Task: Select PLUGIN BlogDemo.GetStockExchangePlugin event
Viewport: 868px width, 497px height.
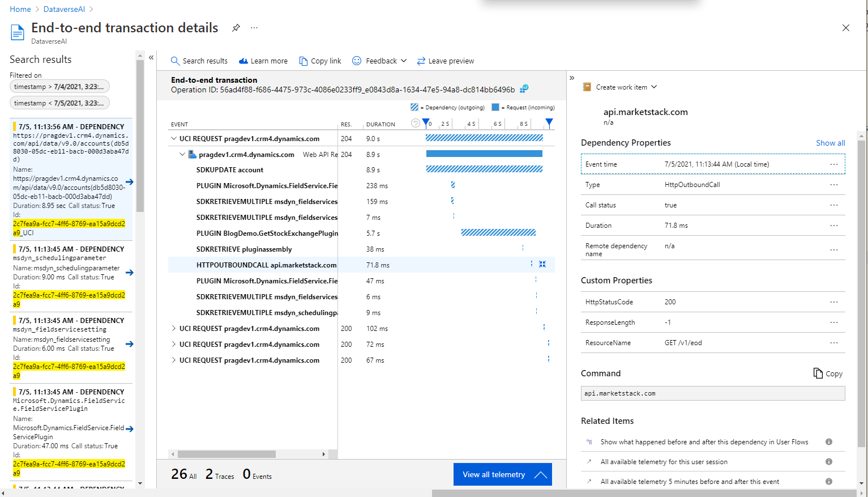Action: pos(267,233)
